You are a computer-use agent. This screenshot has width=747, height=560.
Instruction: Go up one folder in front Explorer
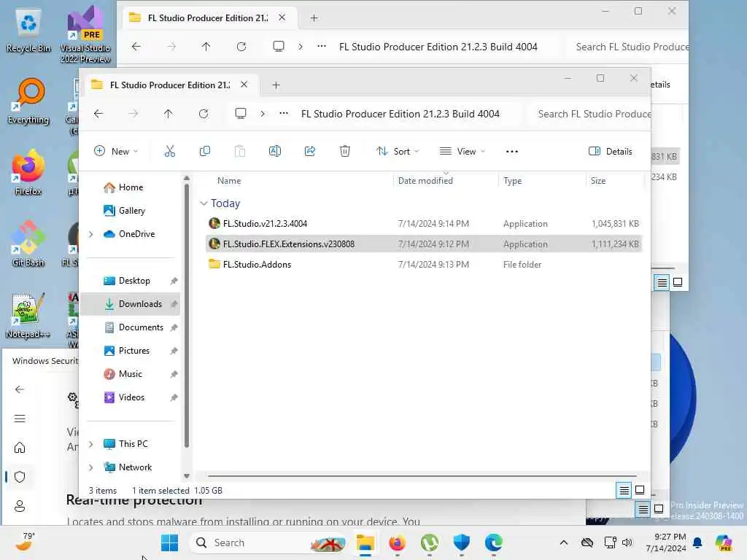pyautogui.click(x=169, y=114)
